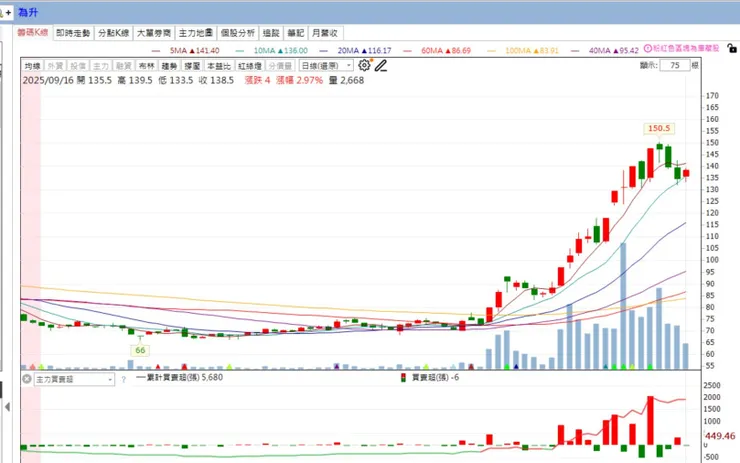Image resolution: width=740 pixels, height=463 pixels.
Task: Toggle the 紅綠燈 overlay button
Action: pyautogui.click(x=250, y=66)
